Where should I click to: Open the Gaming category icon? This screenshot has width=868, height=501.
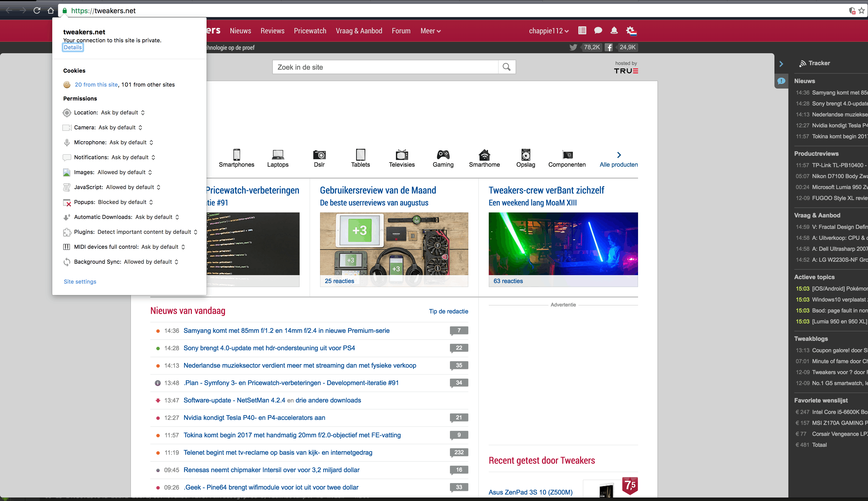point(443,155)
